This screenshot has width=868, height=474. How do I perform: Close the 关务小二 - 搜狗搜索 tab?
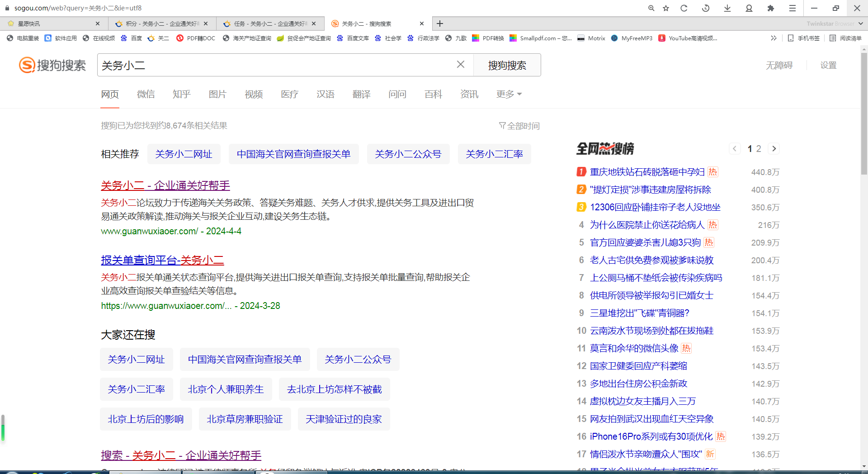click(x=422, y=24)
